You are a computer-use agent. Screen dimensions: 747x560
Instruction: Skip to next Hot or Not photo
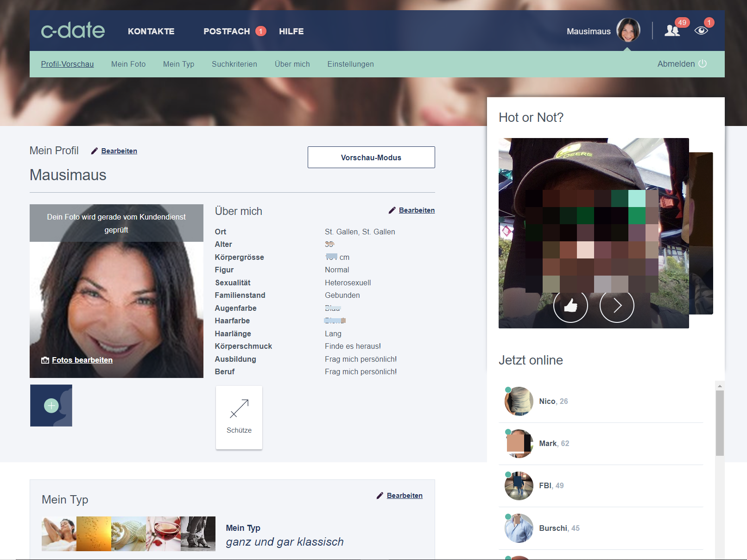tap(617, 305)
